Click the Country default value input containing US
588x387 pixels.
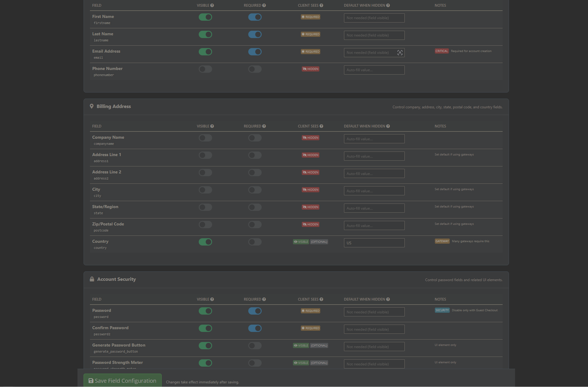pyautogui.click(x=374, y=243)
